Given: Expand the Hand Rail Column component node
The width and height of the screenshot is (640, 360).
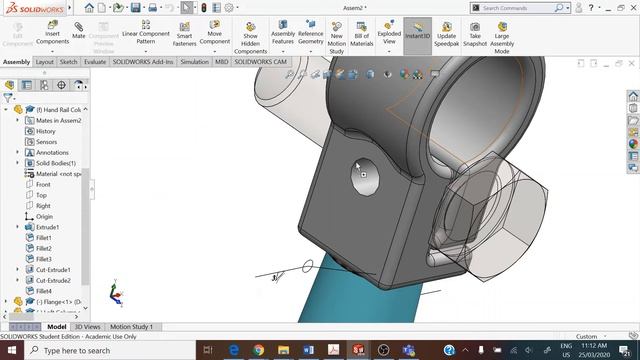Looking at the screenshot, I should (6, 109).
